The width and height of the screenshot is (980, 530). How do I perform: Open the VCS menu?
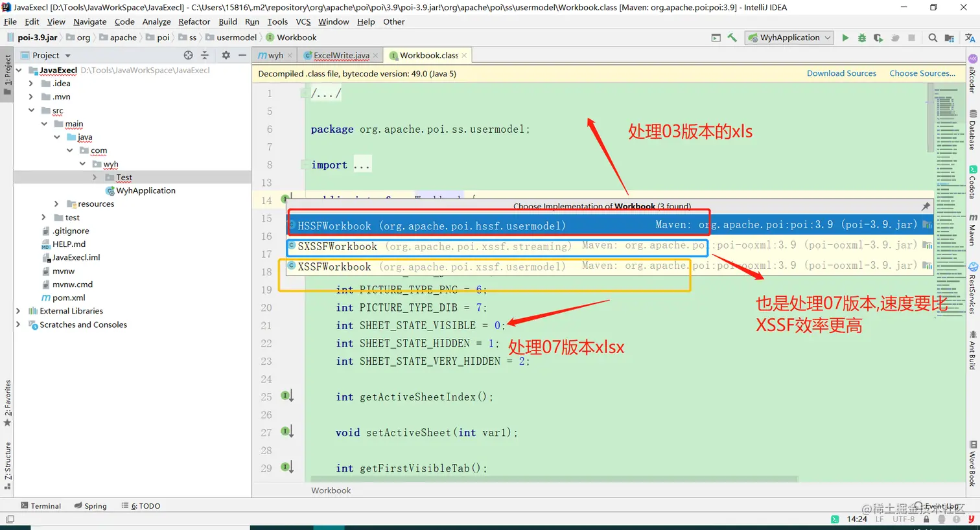click(303, 21)
